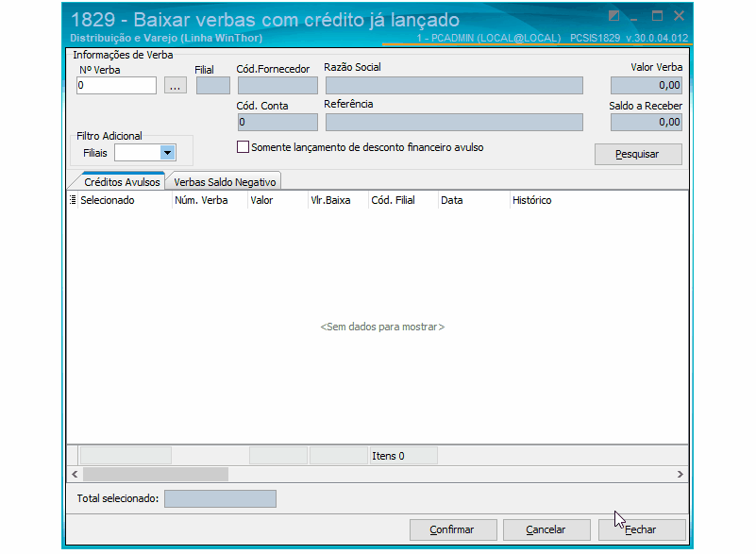
Task: Open Nº Verba lookup with the ellipsis button
Action: 175,86
